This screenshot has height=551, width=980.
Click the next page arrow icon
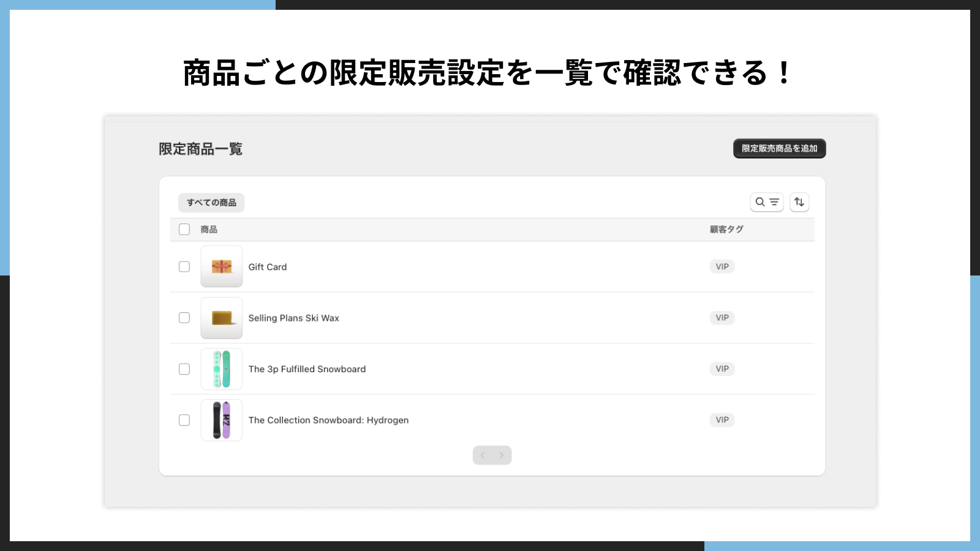[501, 455]
